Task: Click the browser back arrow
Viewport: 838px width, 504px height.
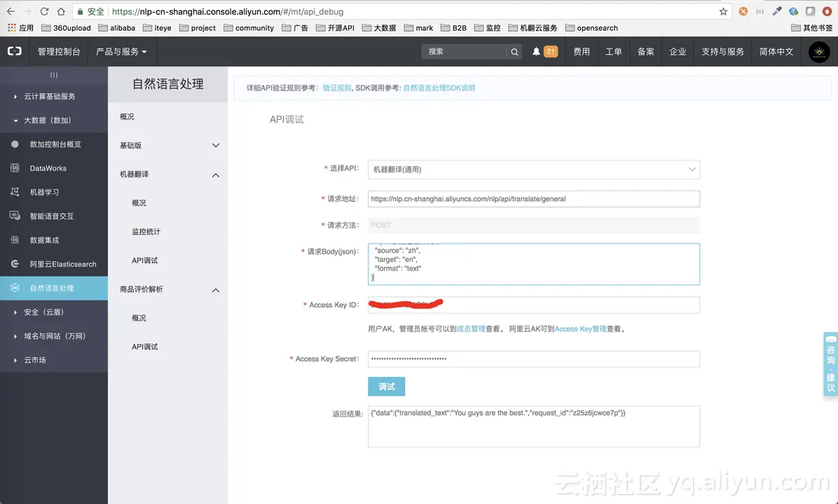Action: (11, 11)
